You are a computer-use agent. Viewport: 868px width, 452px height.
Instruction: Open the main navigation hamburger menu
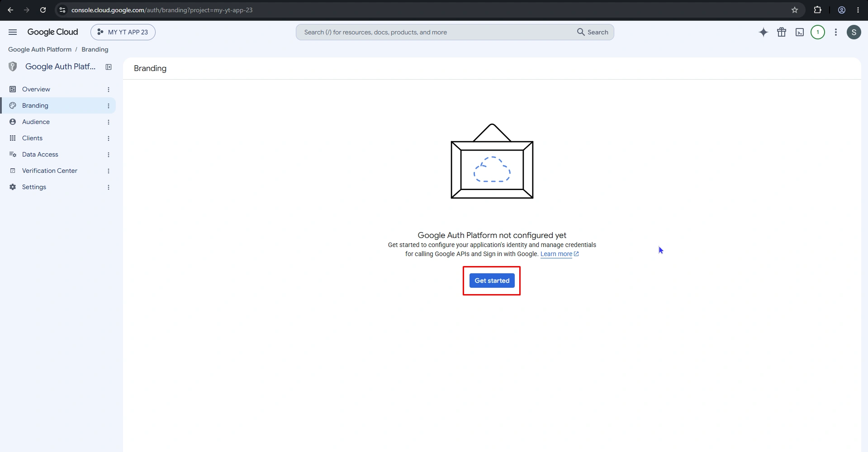[x=13, y=32]
